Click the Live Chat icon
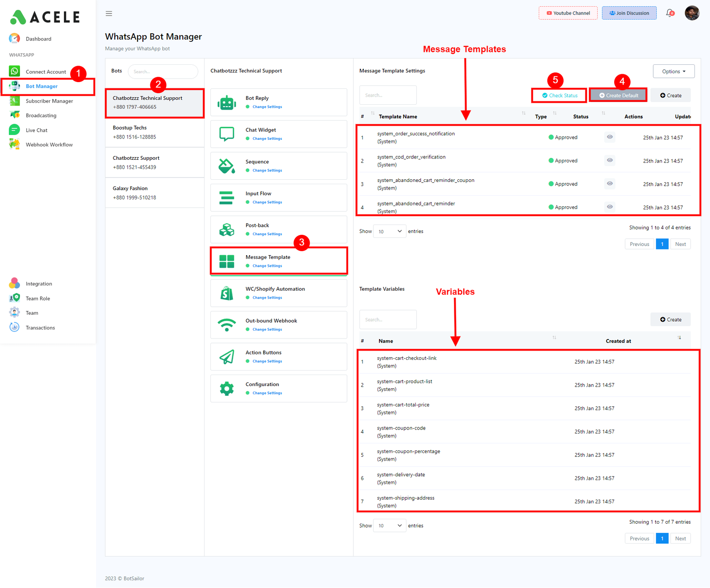This screenshot has height=588, width=710. pyautogui.click(x=15, y=130)
